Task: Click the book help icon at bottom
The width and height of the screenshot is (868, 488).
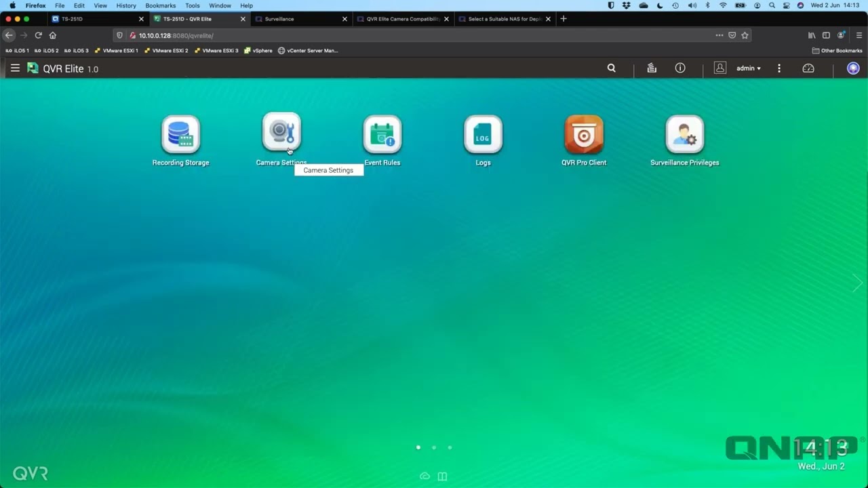Action: point(442,476)
